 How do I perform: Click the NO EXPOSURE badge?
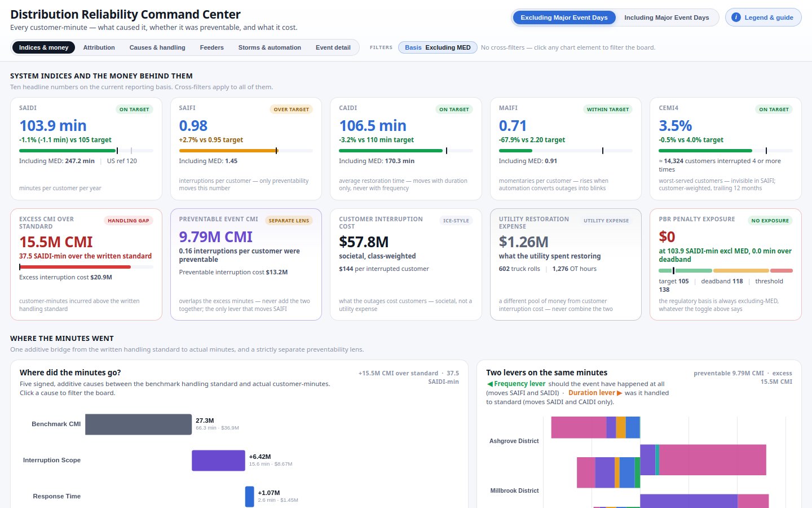pyautogui.click(x=770, y=220)
